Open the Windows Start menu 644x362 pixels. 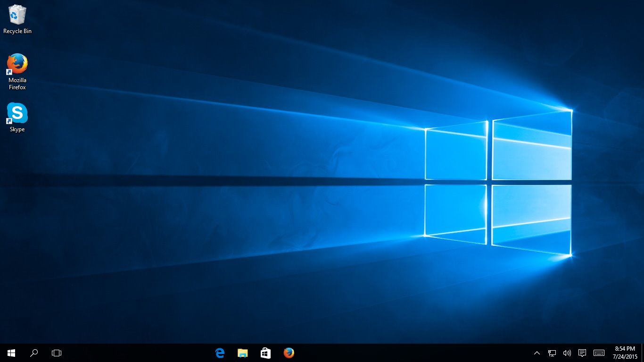11,353
